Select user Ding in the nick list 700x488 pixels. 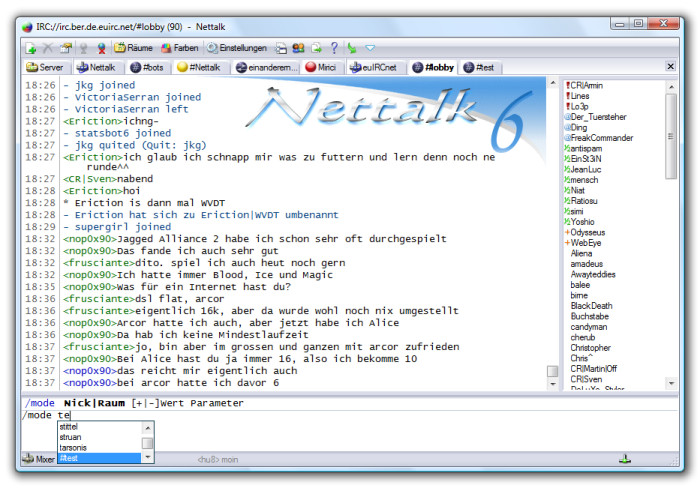(576, 127)
